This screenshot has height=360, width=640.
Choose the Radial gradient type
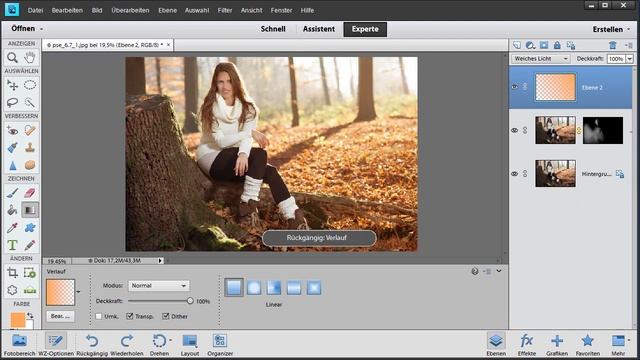coord(254,288)
